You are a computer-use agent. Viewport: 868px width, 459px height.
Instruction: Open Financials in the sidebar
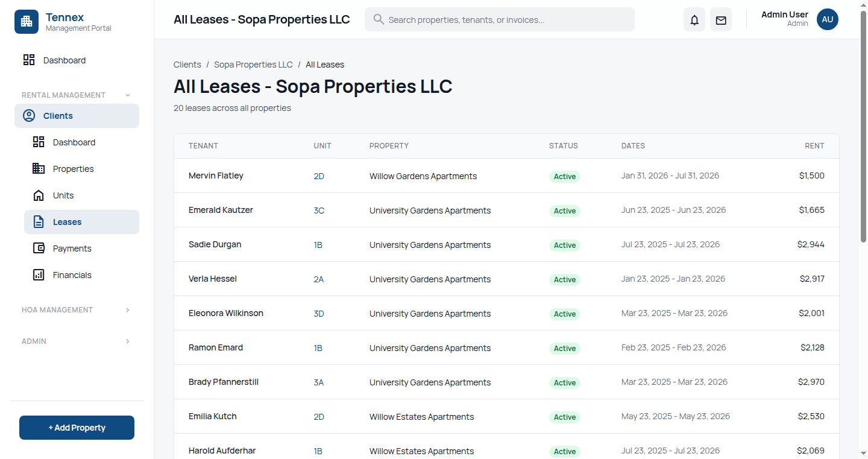pyautogui.click(x=72, y=275)
